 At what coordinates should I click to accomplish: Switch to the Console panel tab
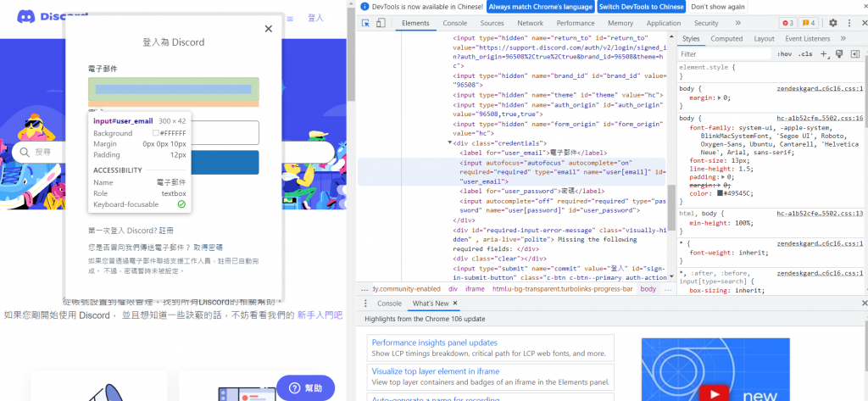455,23
